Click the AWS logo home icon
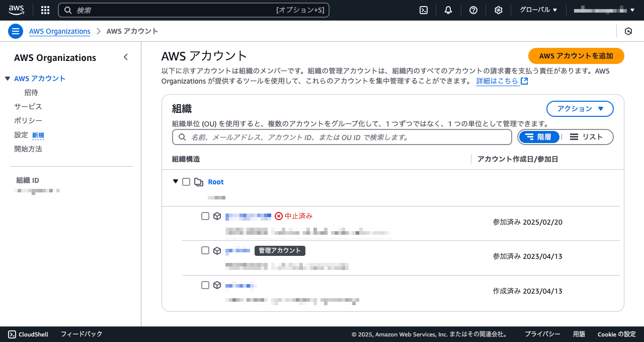Image resolution: width=644 pixels, height=342 pixels. (16, 10)
